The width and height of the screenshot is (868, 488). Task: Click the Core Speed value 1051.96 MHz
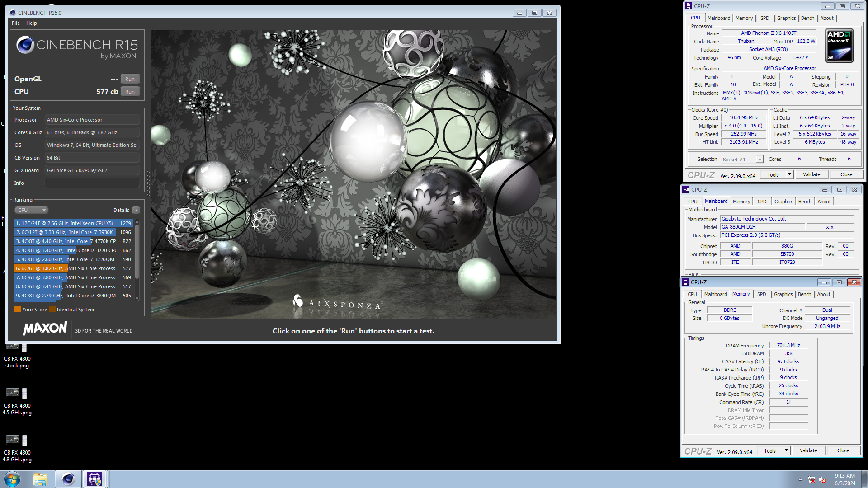pyautogui.click(x=744, y=117)
